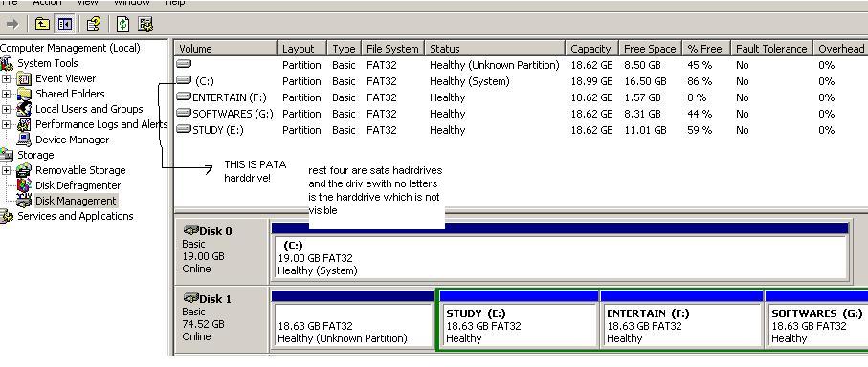Select Disk Management in the tree
The height and width of the screenshot is (367, 868).
(x=76, y=201)
